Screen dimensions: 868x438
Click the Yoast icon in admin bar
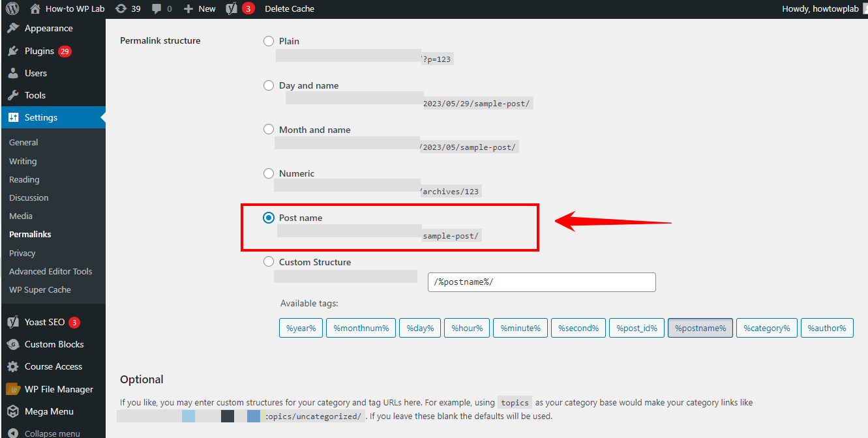[x=232, y=9]
